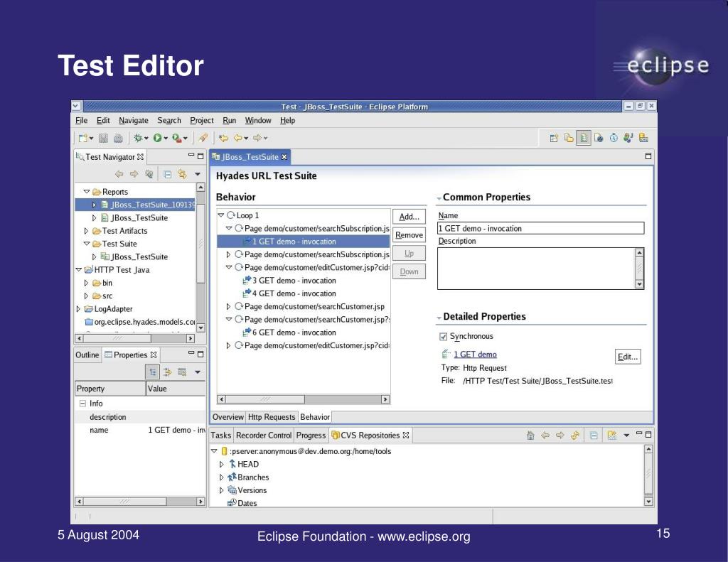This screenshot has height=562, width=728.
Task: Click the Print icon in toolbar
Action: (x=119, y=138)
